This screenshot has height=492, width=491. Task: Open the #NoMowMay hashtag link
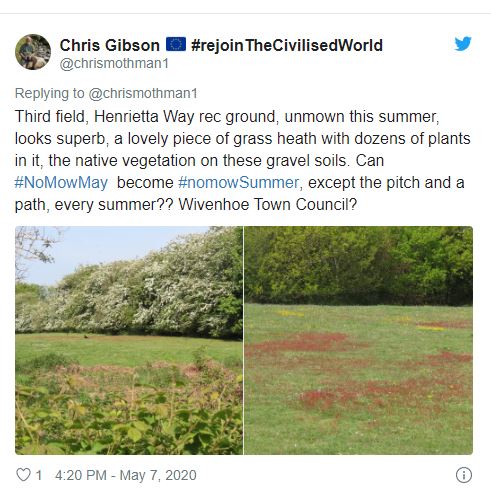[x=61, y=183]
